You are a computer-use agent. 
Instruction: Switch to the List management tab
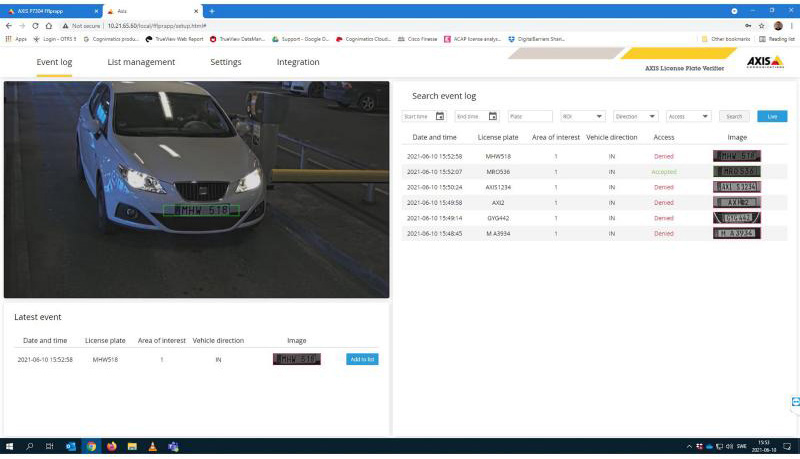click(x=141, y=62)
